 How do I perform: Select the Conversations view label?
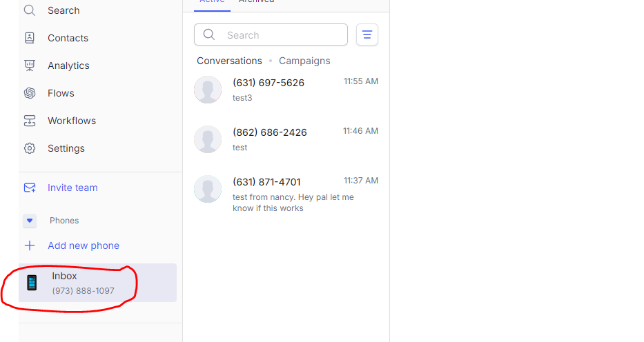[229, 61]
